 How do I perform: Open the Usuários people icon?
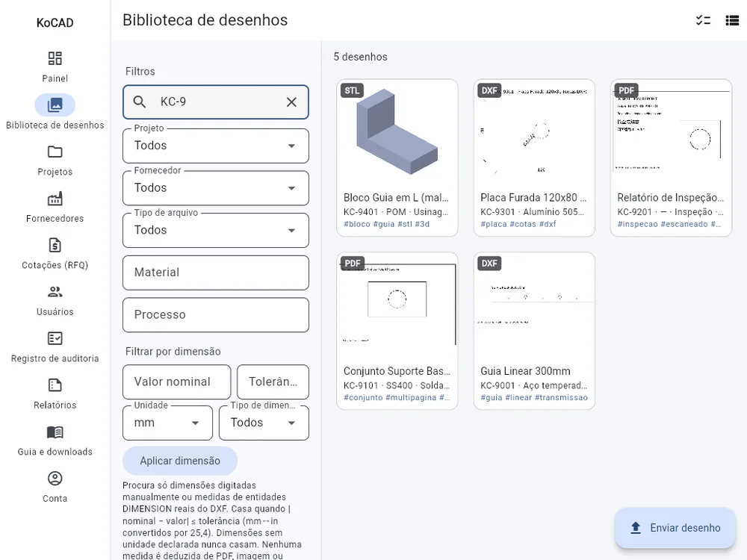click(55, 291)
